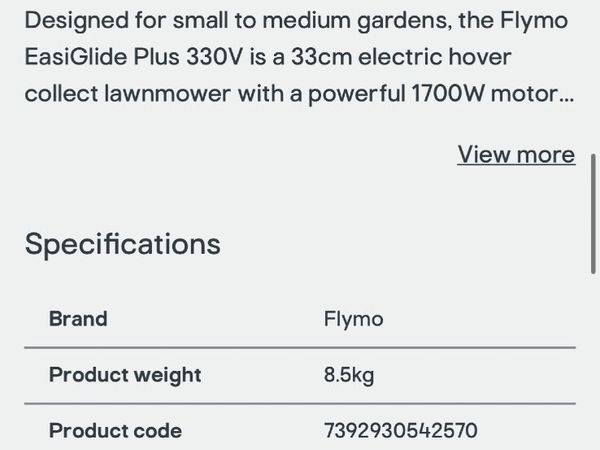Image resolution: width=600 pixels, height=450 pixels.
Task: Select the 8.5kg weight value
Action: click(349, 375)
